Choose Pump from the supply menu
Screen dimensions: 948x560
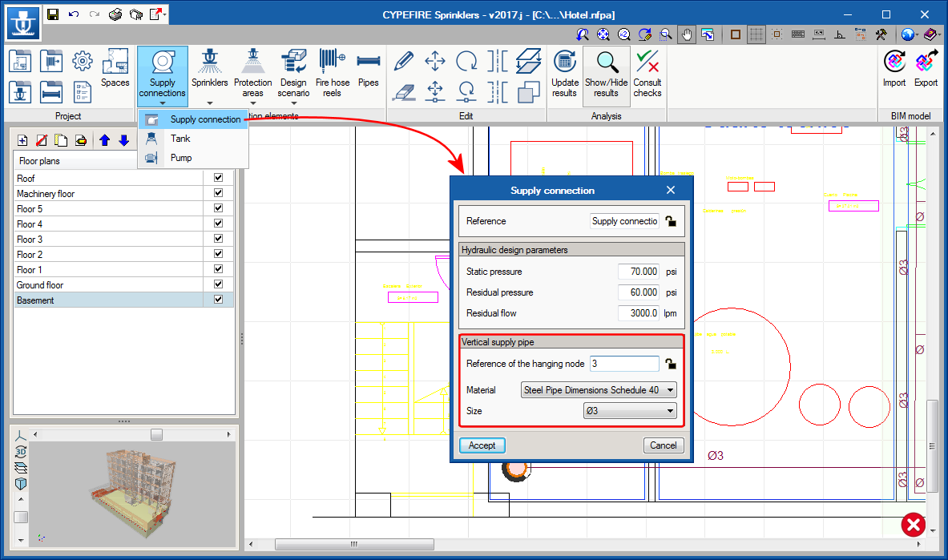tap(181, 158)
